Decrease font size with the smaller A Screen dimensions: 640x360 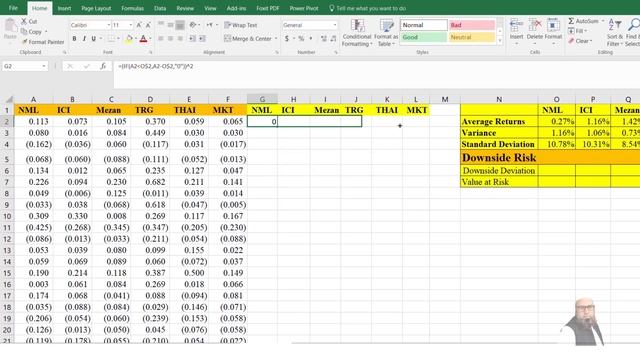(x=148, y=25)
